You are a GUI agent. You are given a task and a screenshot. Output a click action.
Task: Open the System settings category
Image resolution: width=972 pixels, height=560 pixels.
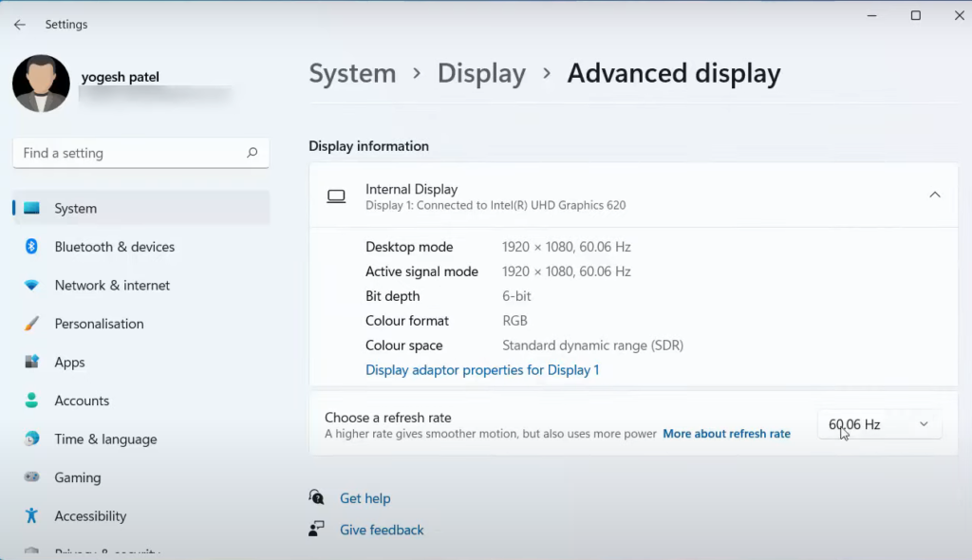point(76,209)
